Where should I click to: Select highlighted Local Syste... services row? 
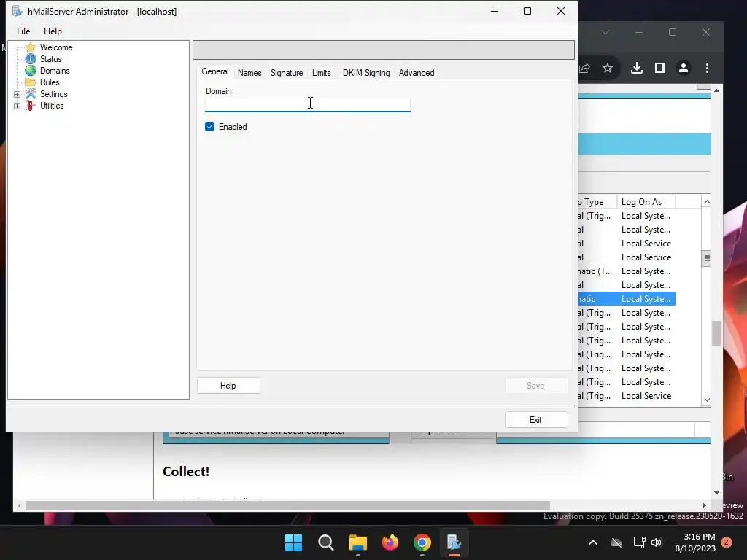627,299
